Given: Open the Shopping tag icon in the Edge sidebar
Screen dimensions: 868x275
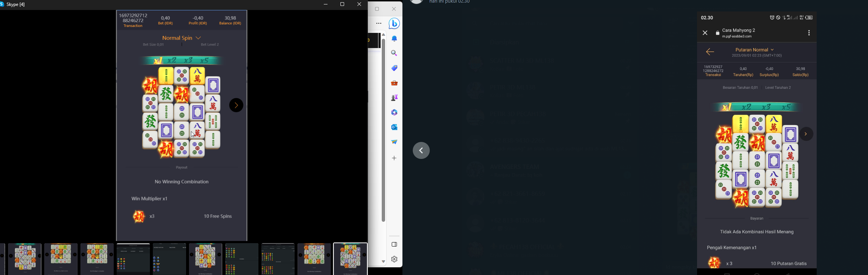Looking at the screenshot, I should 394,68.
